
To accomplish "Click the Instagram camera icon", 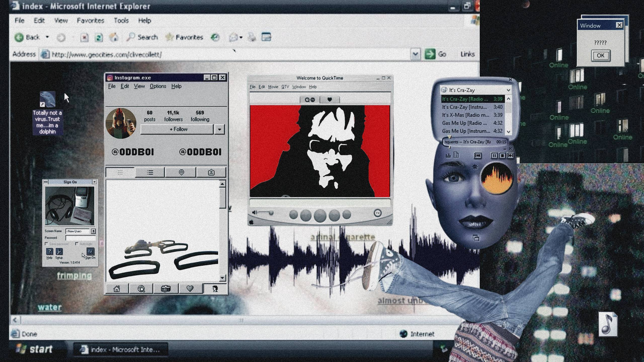I will (166, 289).
